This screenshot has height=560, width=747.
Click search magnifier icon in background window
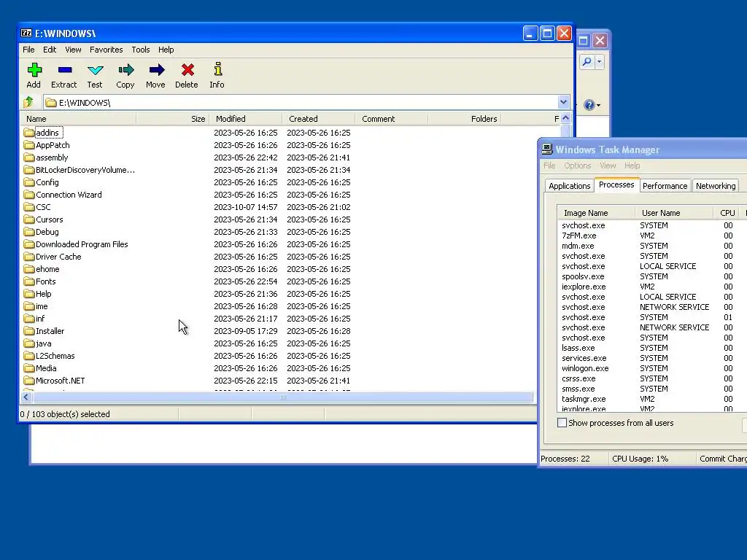(x=587, y=61)
